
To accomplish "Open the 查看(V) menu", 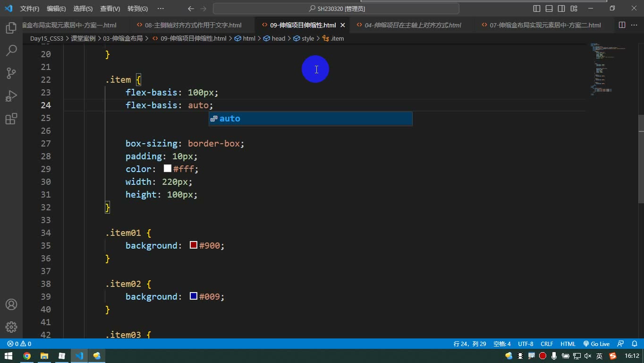I will tap(110, 9).
